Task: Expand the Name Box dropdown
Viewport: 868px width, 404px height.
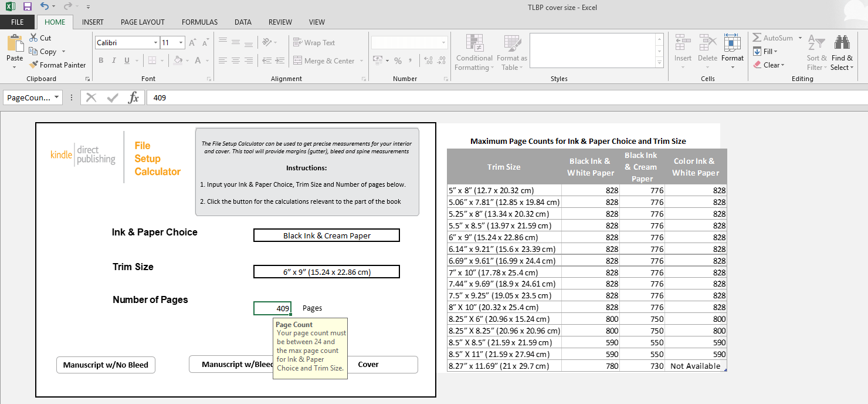Action: pyautogui.click(x=56, y=97)
